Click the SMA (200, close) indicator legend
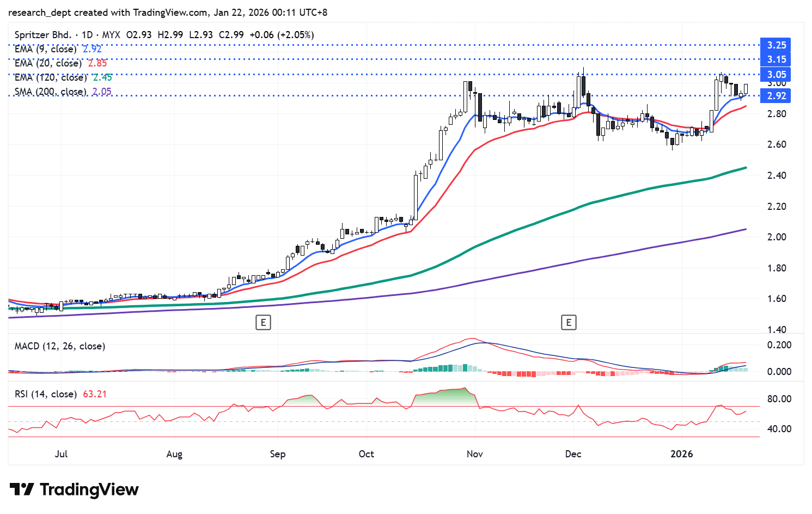Viewport: 812px width, 514px height. pos(50,92)
